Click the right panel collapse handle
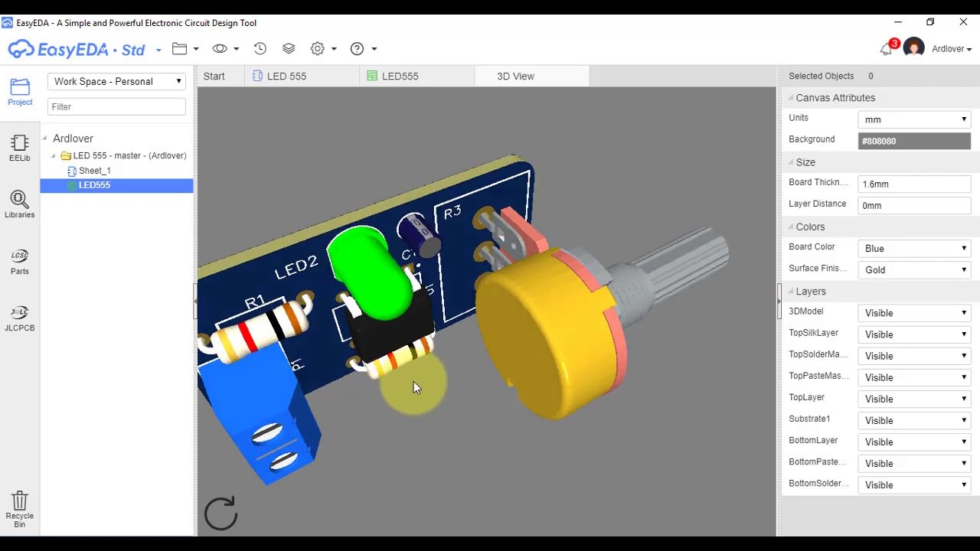This screenshot has height=551, width=980. [779, 301]
